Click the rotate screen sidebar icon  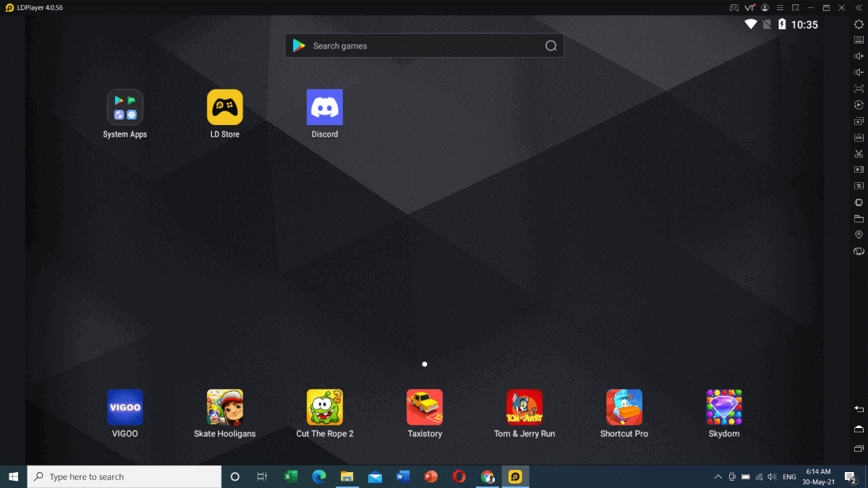pyautogui.click(x=859, y=251)
